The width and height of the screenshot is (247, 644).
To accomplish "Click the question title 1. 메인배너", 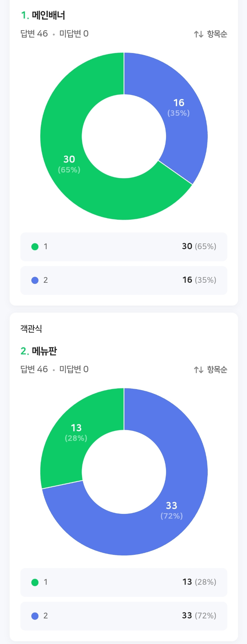I will [x=43, y=15].
